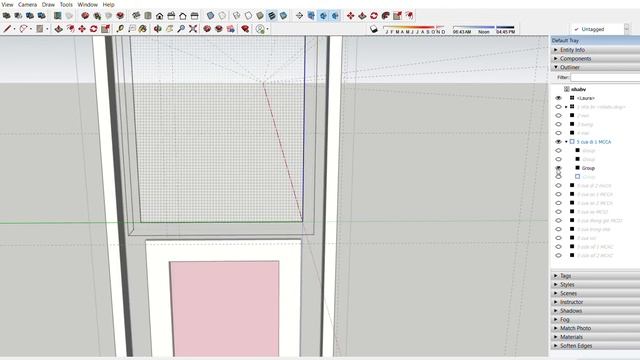Enable X-Ray face style

coord(210,16)
